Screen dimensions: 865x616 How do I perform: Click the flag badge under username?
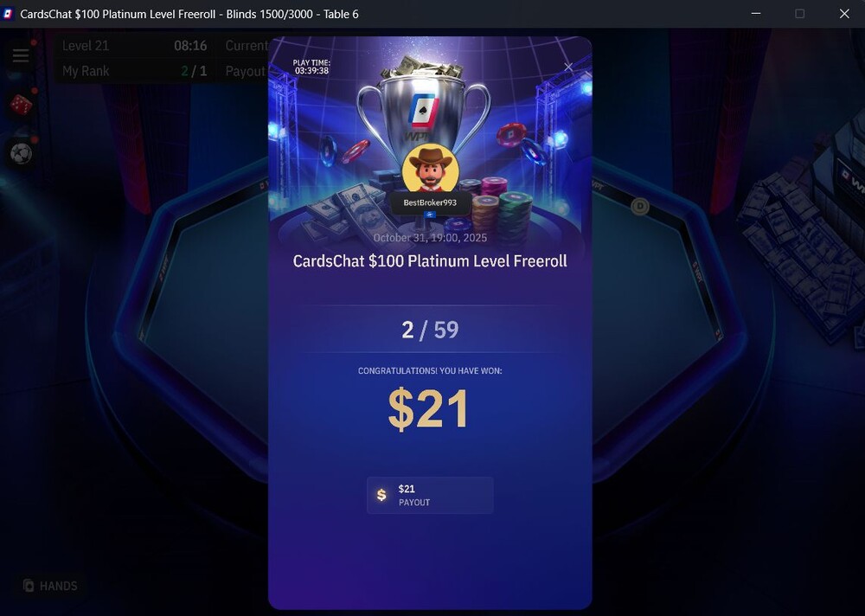pos(430,215)
